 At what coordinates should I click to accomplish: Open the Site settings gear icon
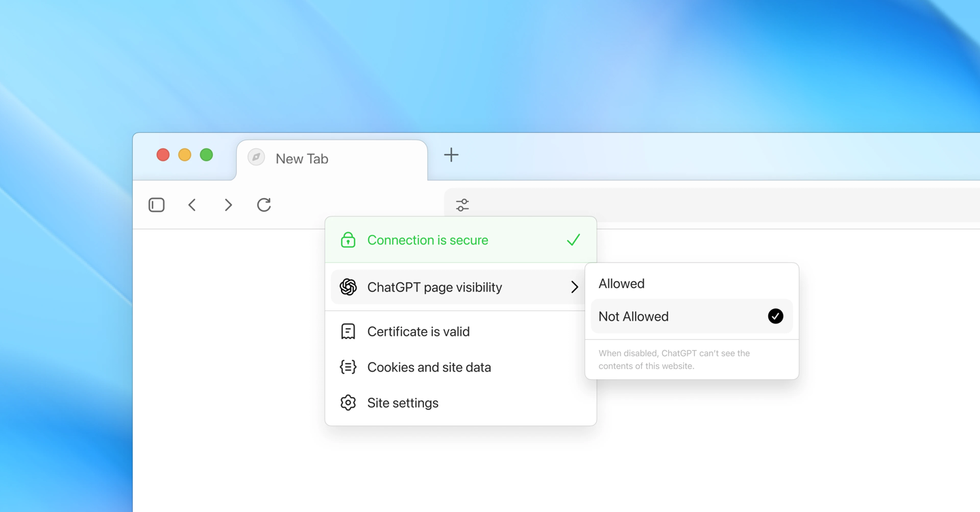tap(348, 402)
